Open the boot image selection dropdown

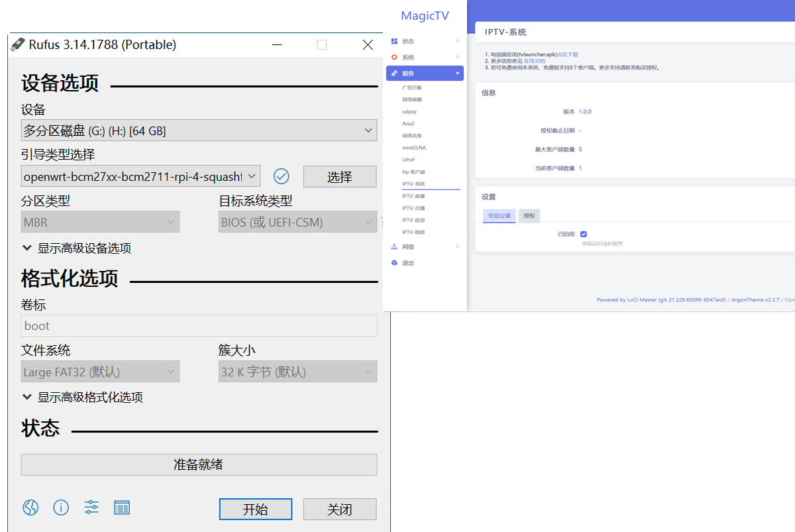(140, 177)
